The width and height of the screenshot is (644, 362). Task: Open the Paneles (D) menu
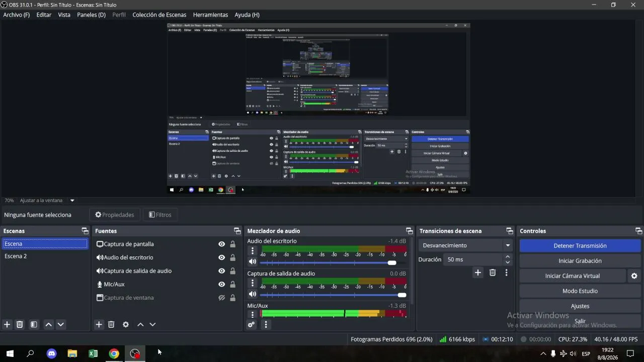(91, 15)
